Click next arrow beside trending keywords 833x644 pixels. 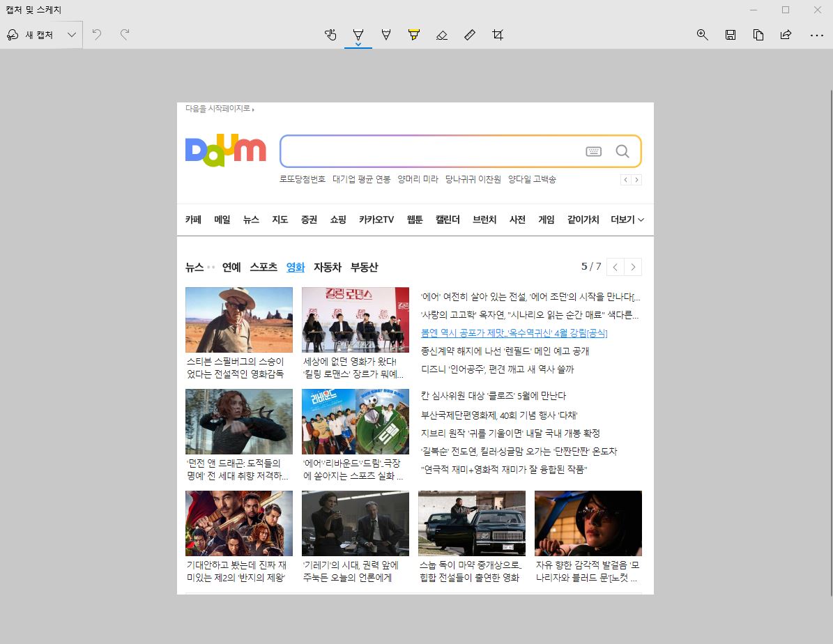pyautogui.click(x=636, y=180)
